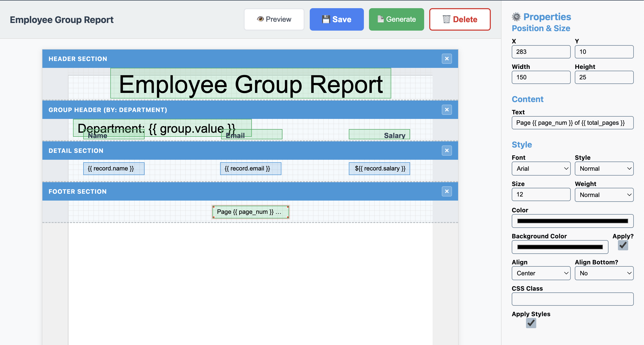Select the {{ record.name }} field in Detail Section
The image size is (644, 345).
(x=114, y=168)
